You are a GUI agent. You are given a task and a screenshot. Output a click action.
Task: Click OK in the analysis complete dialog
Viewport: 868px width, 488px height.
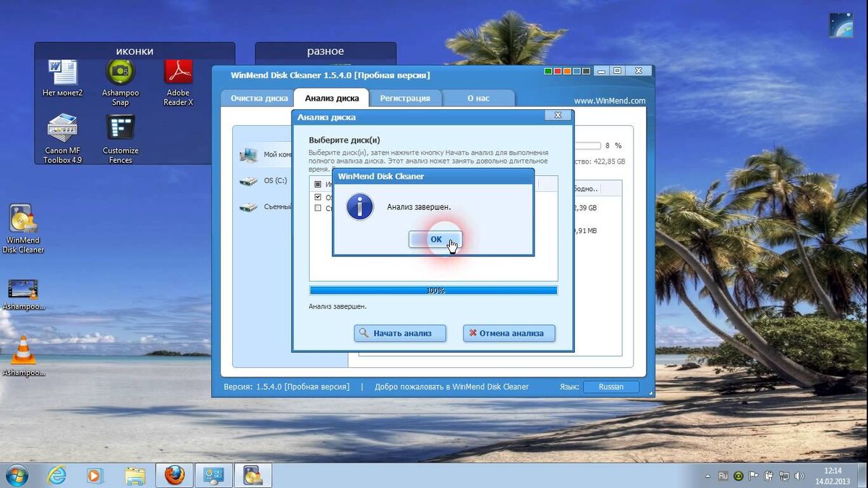click(435, 240)
